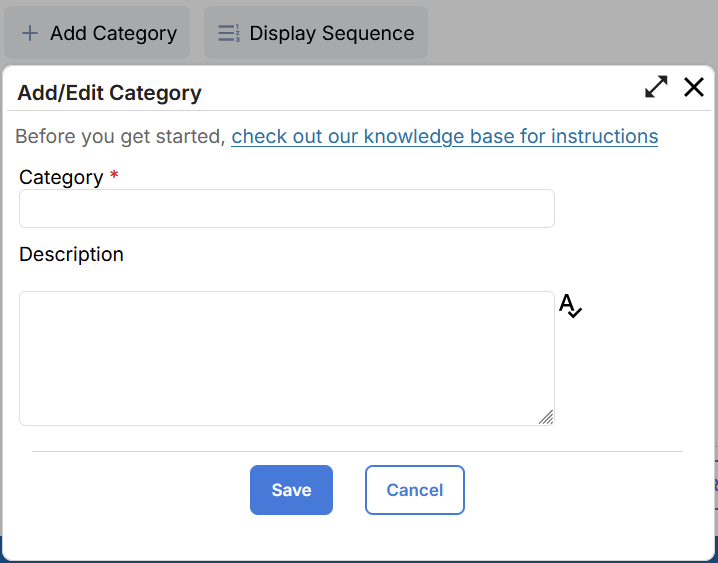Click the separator line above Save
The height and width of the screenshot is (563, 718).
[x=357, y=451]
